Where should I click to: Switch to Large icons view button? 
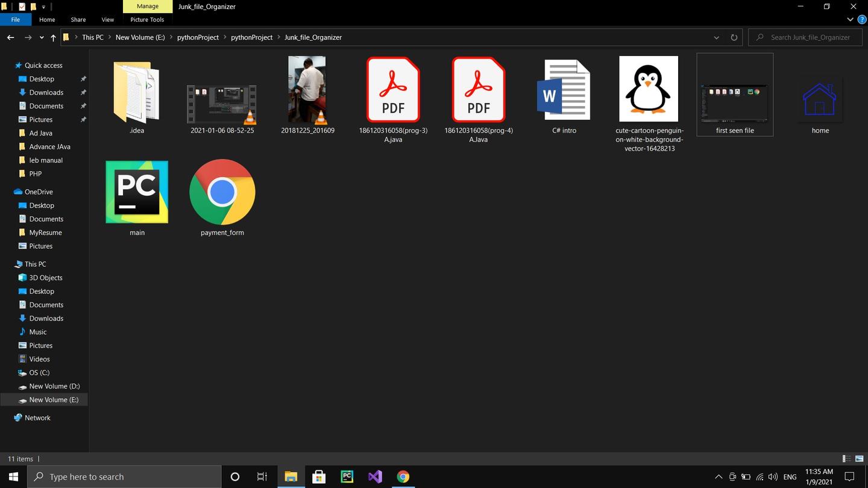[859, 459]
